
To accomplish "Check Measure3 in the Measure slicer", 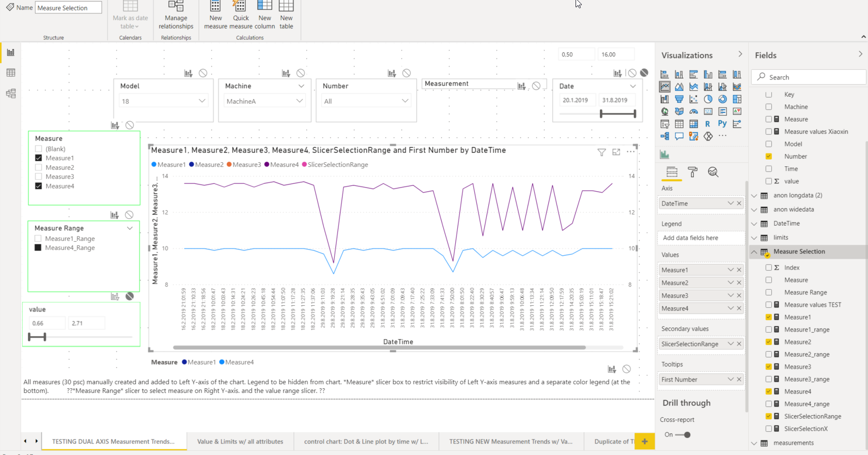I will pyautogui.click(x=38, y=177).
